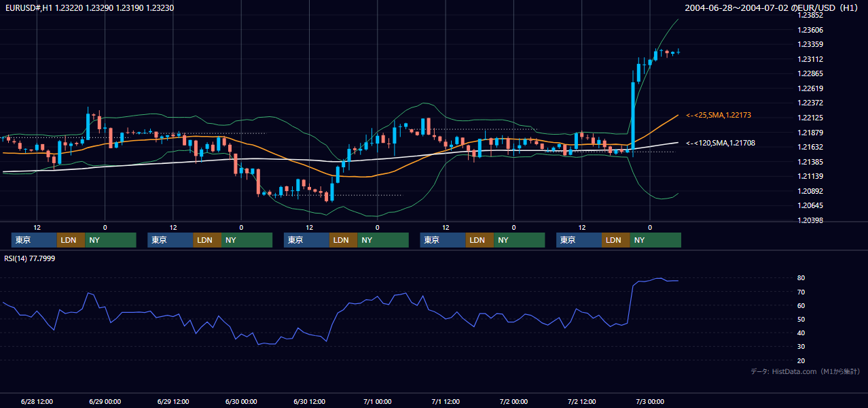Click the 120 SMA label reading 1.21708
This screenshot has width=868, height=408.
coord(720,143)
